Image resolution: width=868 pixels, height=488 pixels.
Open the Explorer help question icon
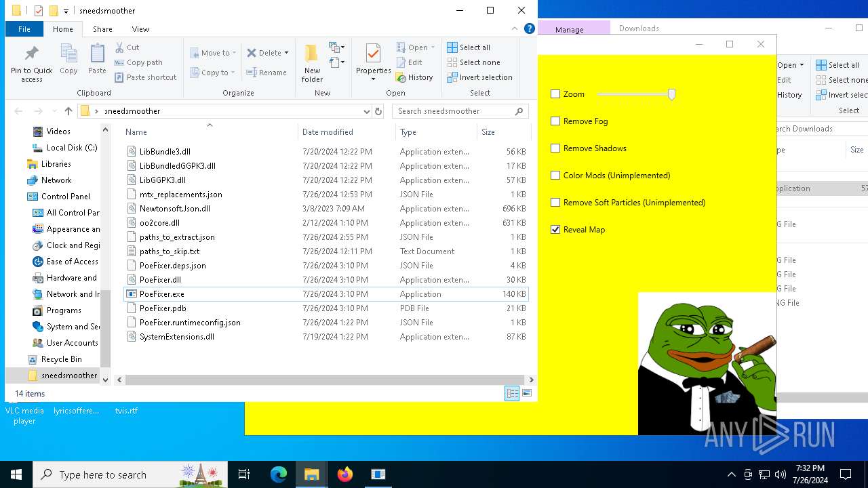(x=530, y=28)
